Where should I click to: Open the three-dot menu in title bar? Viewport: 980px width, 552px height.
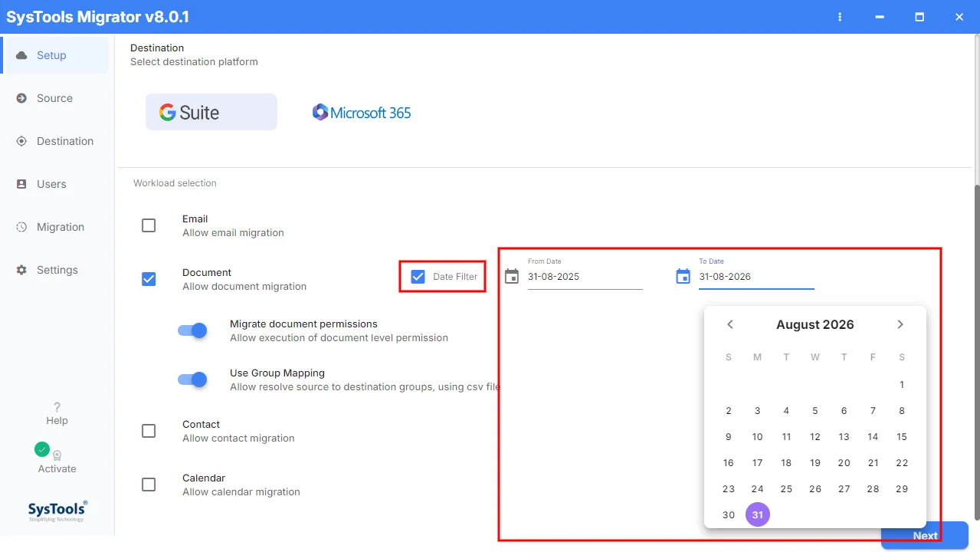point(840,17)
